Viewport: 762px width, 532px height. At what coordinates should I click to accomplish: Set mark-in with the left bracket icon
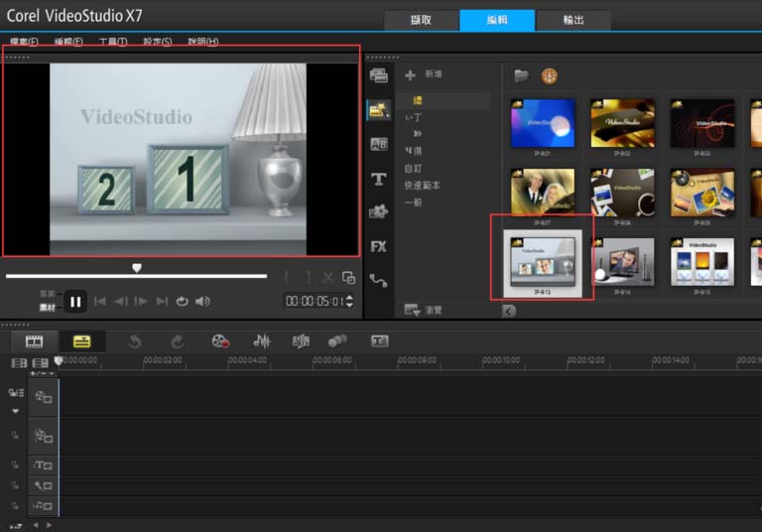pos(287,278)
